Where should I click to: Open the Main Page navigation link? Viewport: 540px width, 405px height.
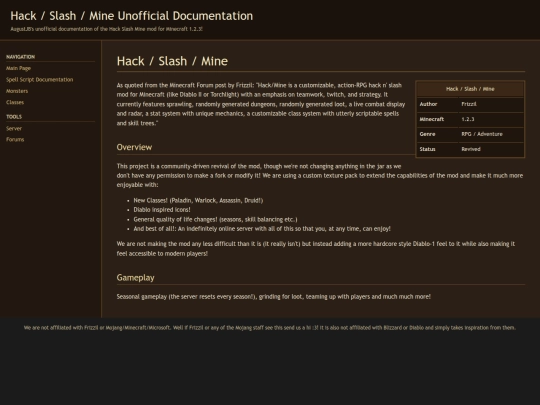(x=18, y=68)
